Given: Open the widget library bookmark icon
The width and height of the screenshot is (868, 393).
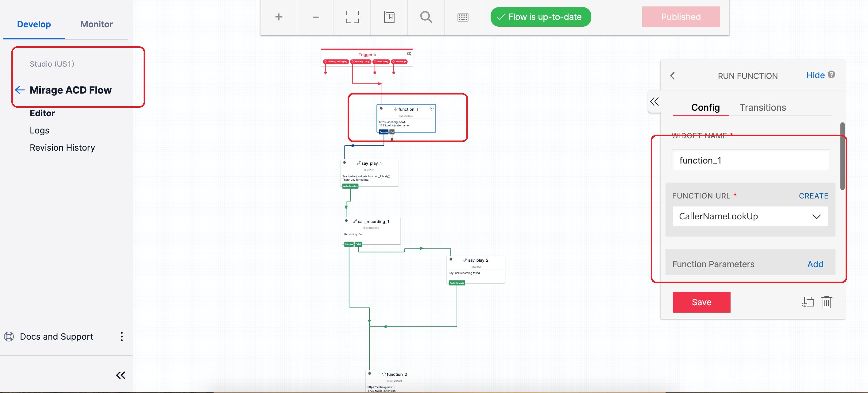Looking at the screenshot, I should [389, 17].
